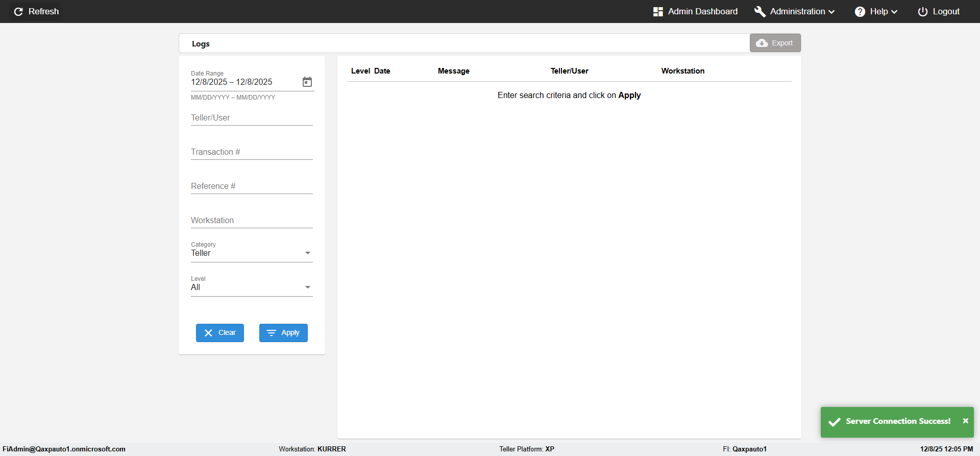Viewport: 980px width, 456px height.
Task: Click the Teller Platform: XP status entry
Action: 527,449
